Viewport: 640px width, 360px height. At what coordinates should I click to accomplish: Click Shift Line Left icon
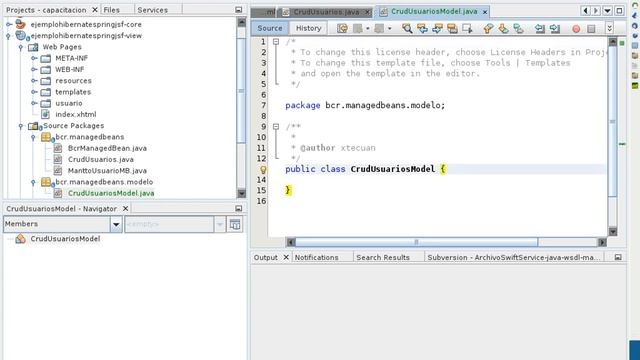pos(540,28)
